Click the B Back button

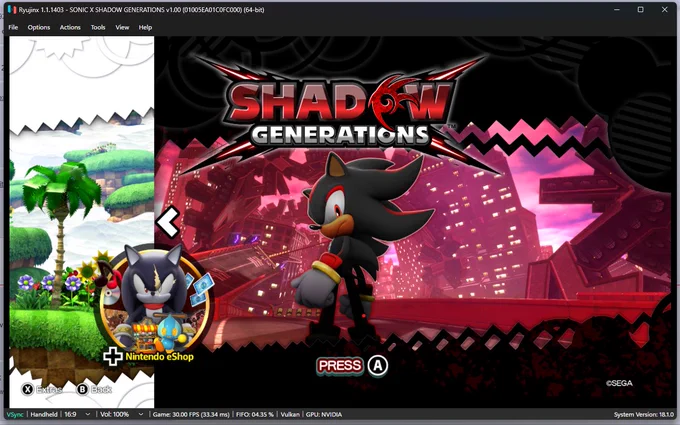click(x=94, y=389)
